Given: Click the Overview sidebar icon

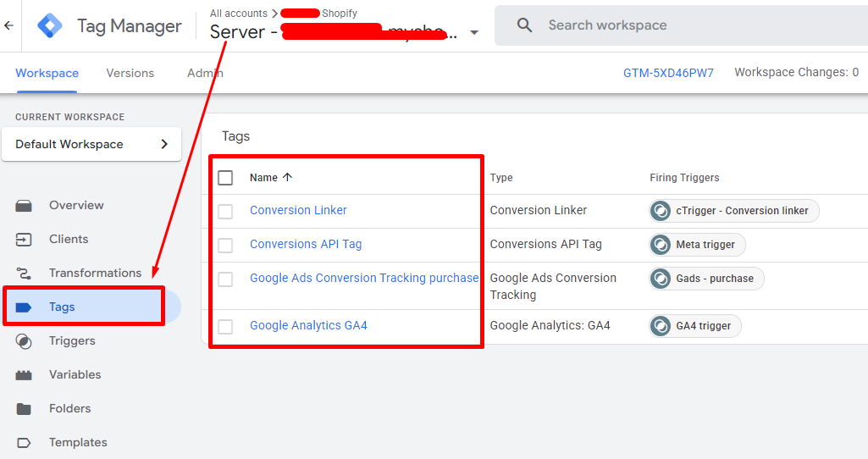Looking at the screenshot, I should 24,205.
